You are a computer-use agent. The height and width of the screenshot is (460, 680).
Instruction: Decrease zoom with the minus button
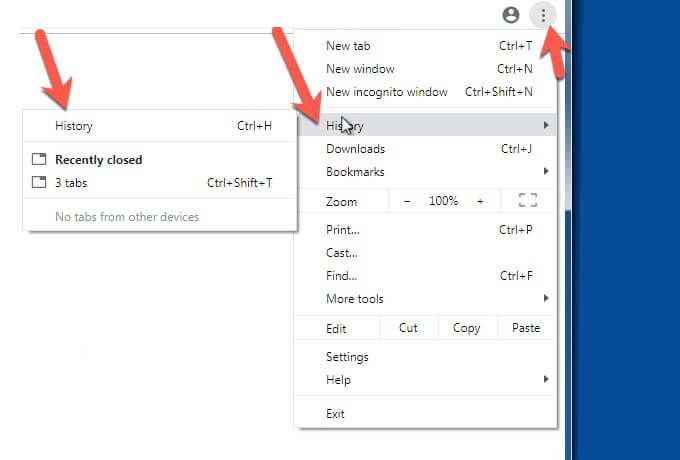click(x=407, y=201)
